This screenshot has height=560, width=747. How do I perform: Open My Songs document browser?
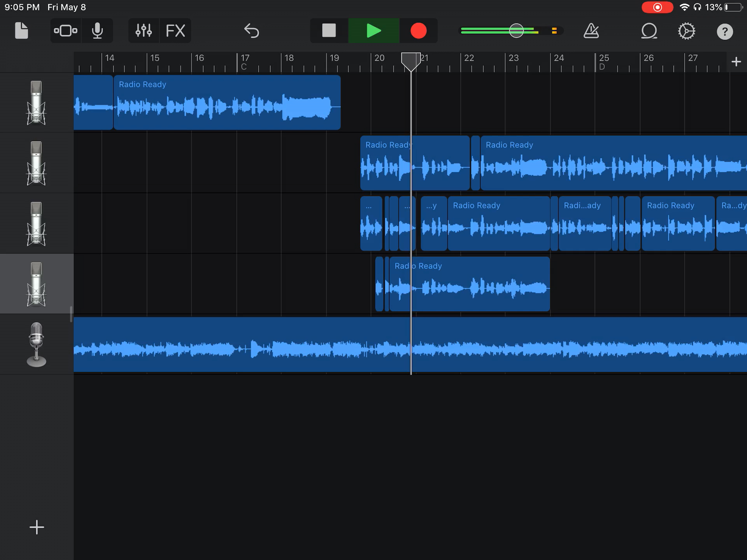21,31
